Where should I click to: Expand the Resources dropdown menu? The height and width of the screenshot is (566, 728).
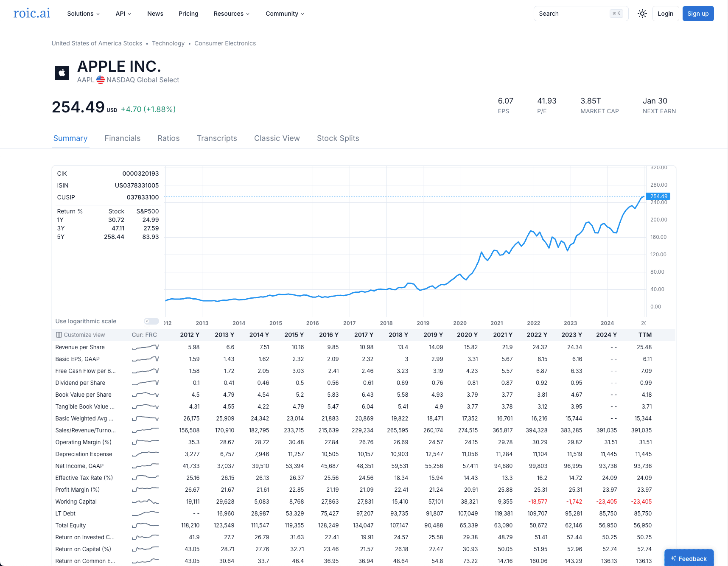pos(232,14)
